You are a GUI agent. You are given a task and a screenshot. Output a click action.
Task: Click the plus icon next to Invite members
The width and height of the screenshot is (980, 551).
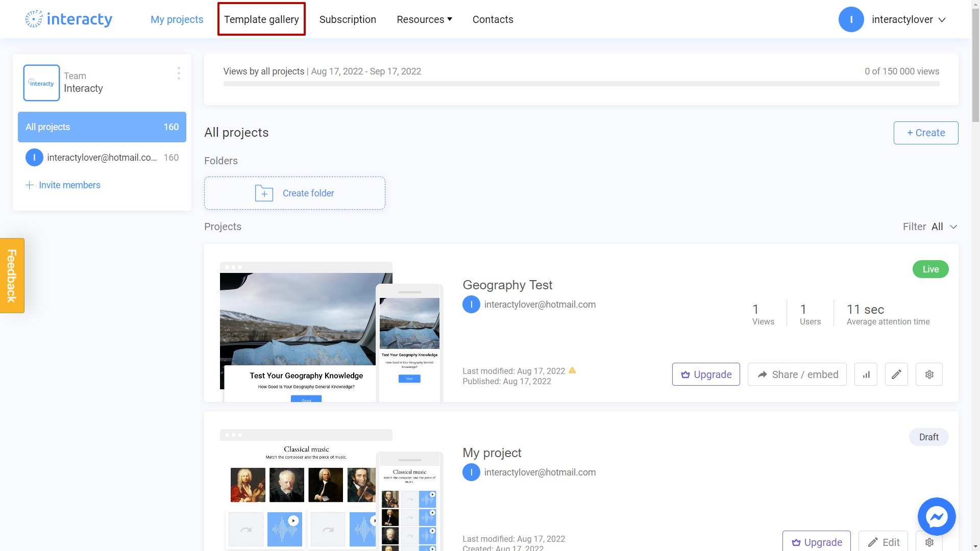pyautogui.click(x=30, y=185)
